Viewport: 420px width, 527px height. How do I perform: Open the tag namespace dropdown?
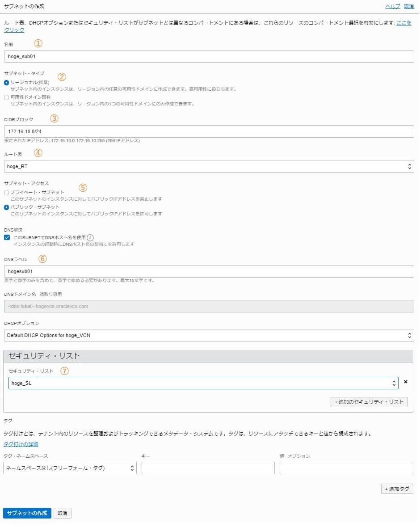tap(70, 468)
